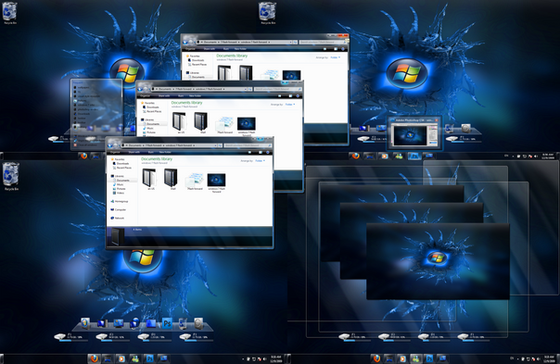Open the Organize menu in front Explorer
The width and height of the screenshot is (560, 364).
(115, 152)
